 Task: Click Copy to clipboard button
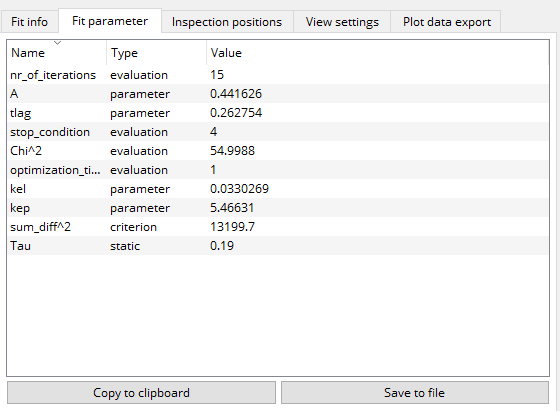(141, 393)
